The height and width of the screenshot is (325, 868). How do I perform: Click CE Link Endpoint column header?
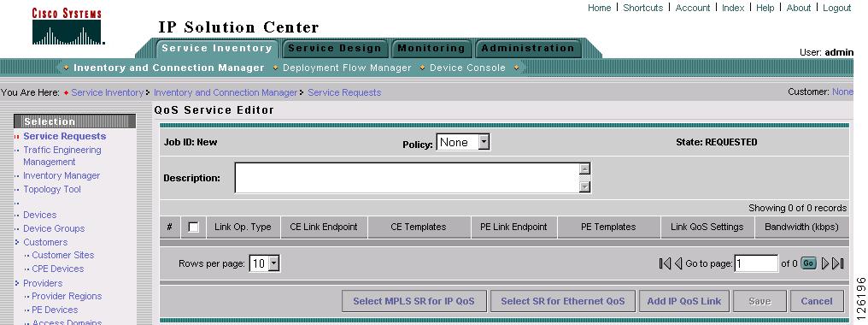pos(323,227)
